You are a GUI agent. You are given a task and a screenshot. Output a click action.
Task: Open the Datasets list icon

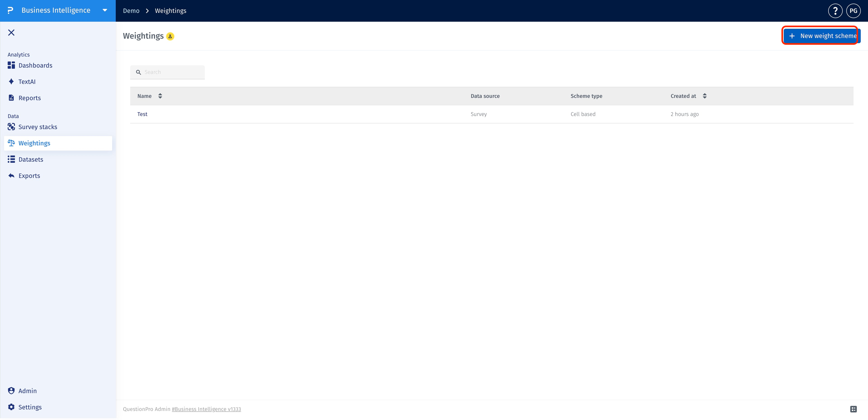tap(11, 159)
